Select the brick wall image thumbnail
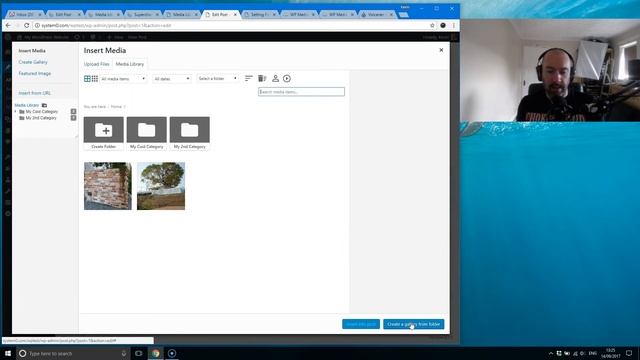 tap(108, 186)
